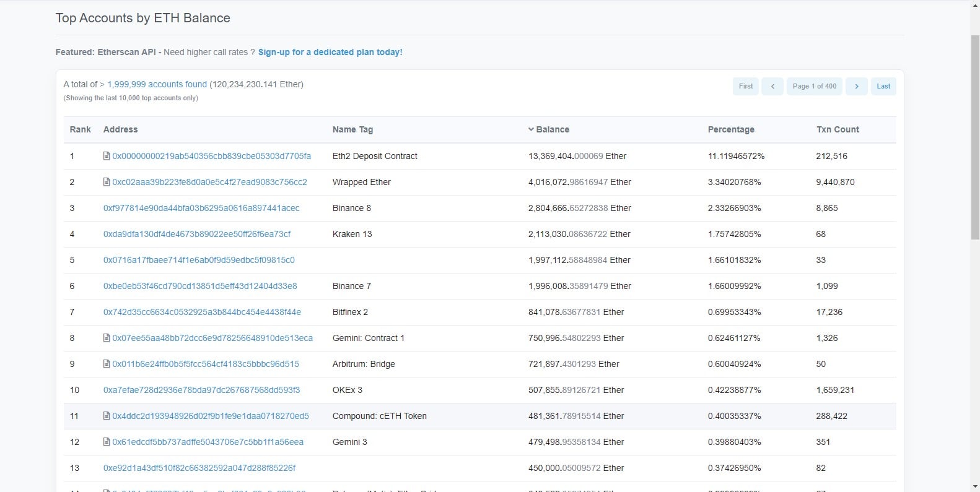
Task: Sort by the Balance column header arrow
Action: [531, 129]
